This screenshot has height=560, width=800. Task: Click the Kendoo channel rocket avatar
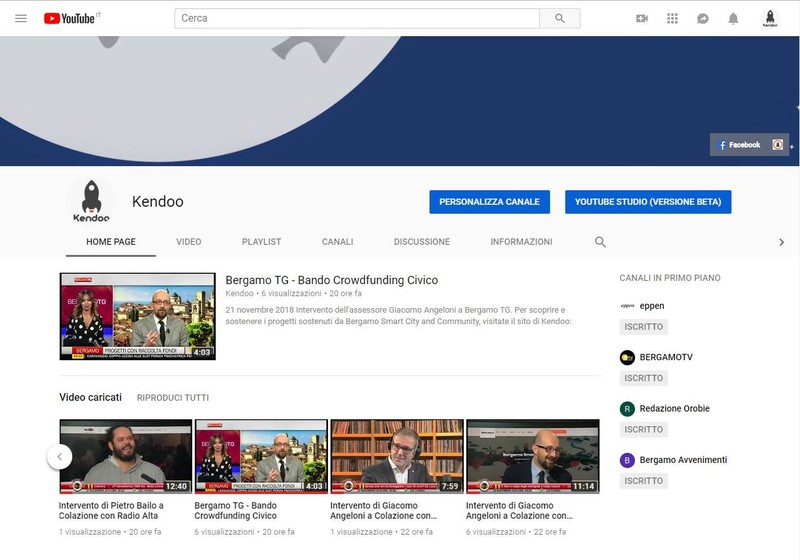(91, 201)
